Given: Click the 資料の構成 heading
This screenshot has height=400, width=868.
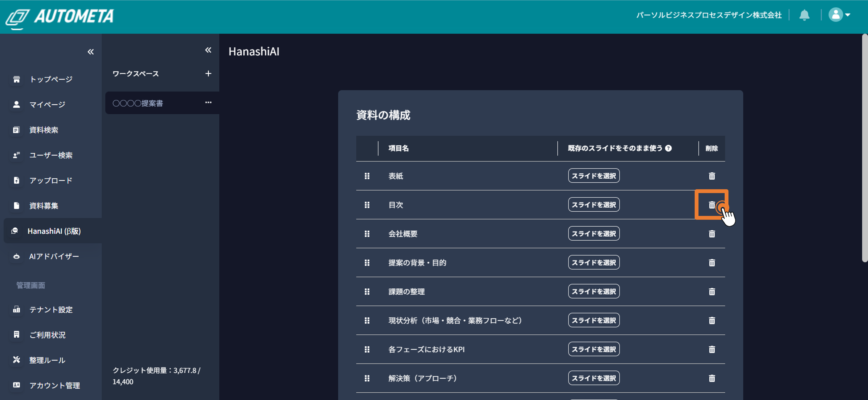Looking at the screenshot, I should (x=383, y=115).
